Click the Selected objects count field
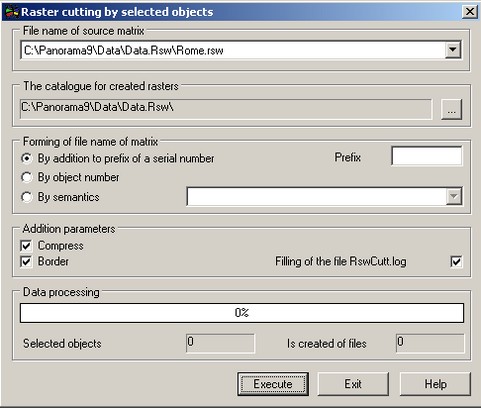 click(x=220, y=343)
